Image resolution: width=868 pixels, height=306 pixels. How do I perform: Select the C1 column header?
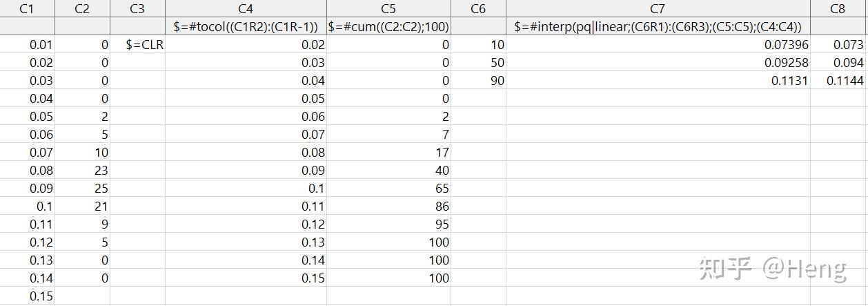pyautogui.click(x=27, y=9)
